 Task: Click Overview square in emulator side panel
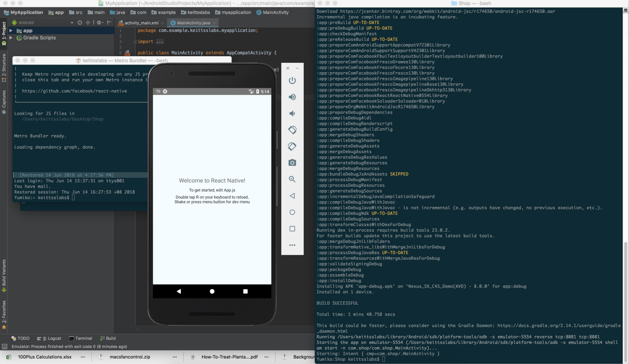pos(292,229)
